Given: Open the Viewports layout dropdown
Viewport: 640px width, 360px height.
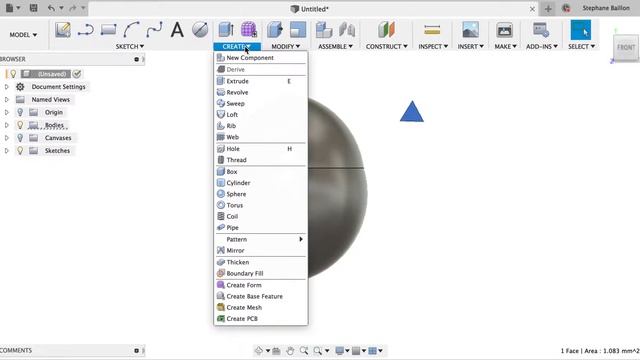Looking at the screenshot, I should pyautogui.click(x=376, y=351).
